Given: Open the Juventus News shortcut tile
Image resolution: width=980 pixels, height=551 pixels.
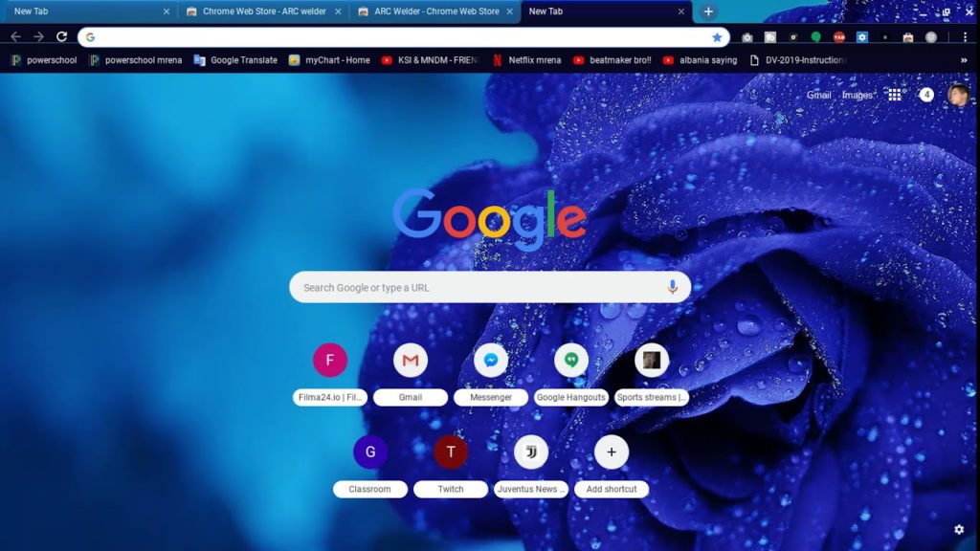Looking at the screenshot, I should tap(531, 466).
